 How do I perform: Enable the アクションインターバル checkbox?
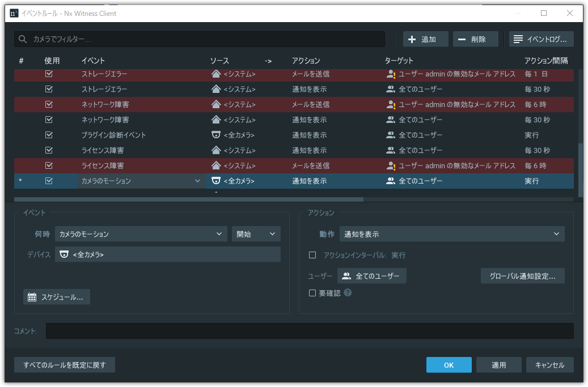(312, 255)
